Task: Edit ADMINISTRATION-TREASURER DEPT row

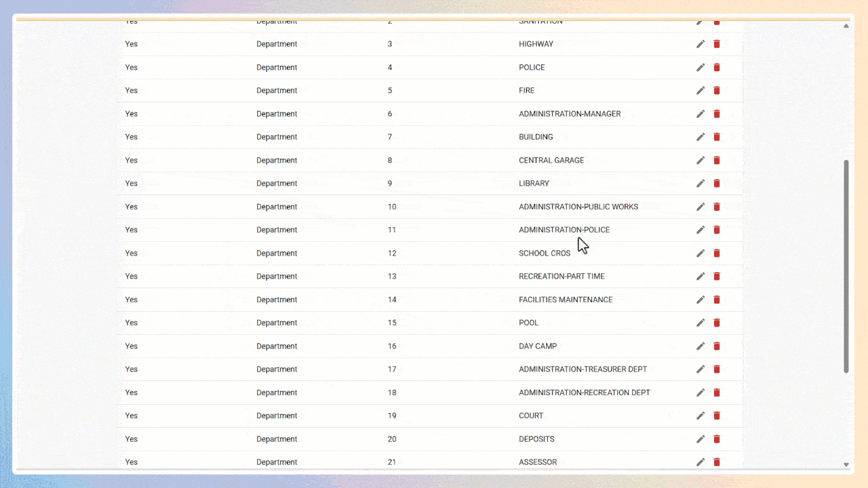Action: coord(701,369)
